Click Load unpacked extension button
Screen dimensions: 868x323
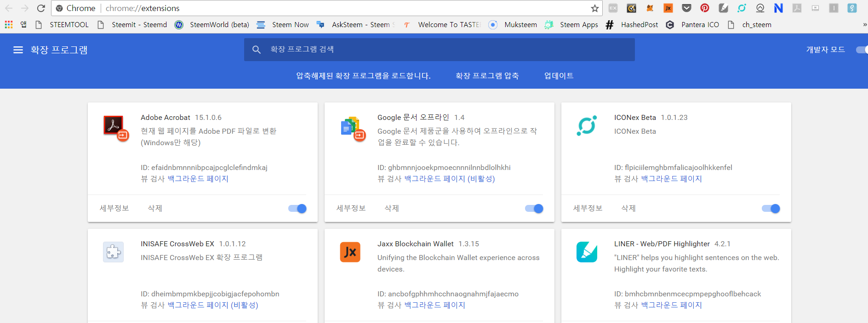363,76
